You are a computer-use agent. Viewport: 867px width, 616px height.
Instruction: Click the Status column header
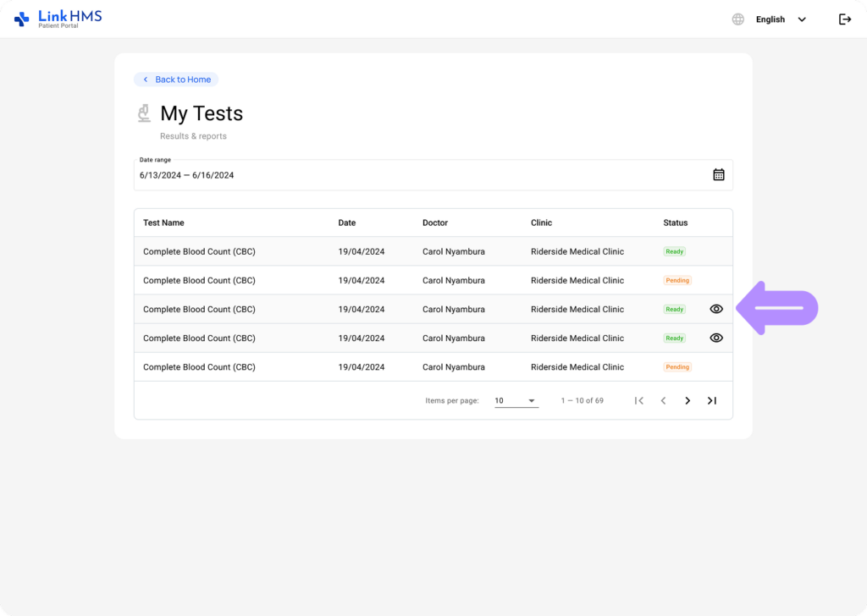tap(675, 223)
